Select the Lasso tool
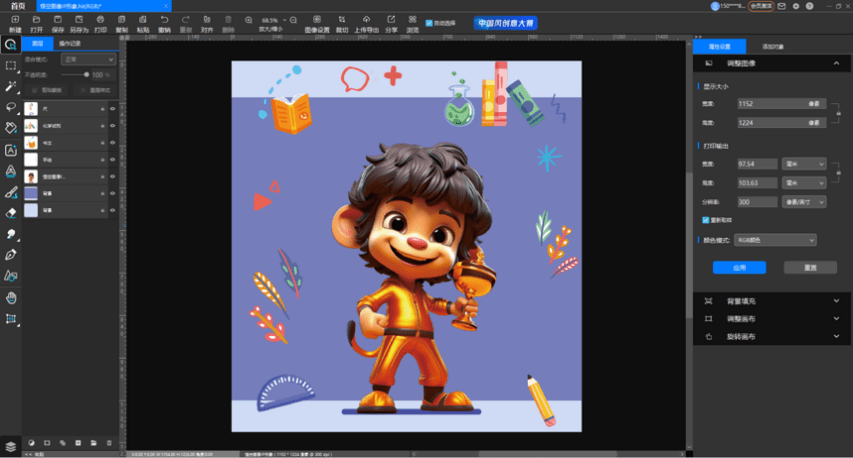This screenshot has height=458, width=853. pos(11,107)
